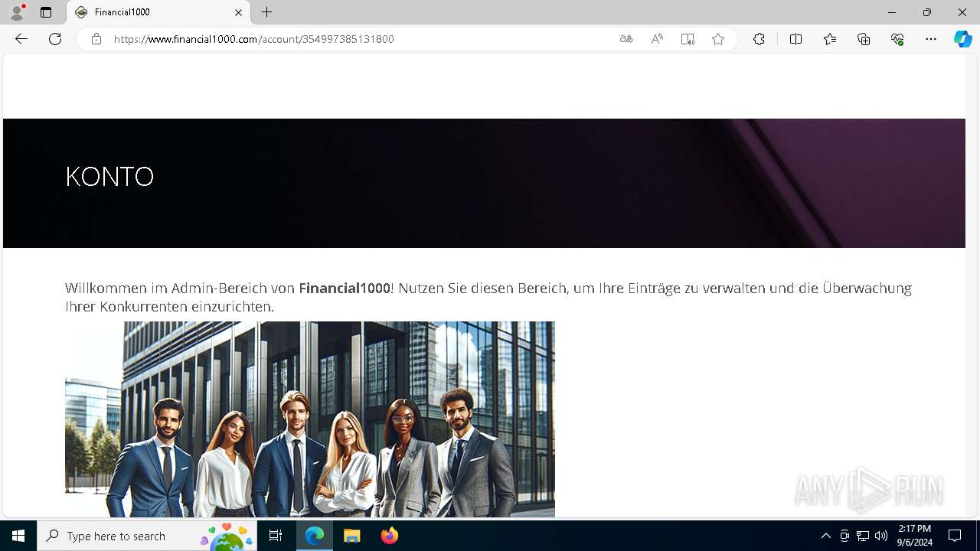Open Task View on taskbar
This screenshot has width=980, height=551.
[x=276, y=536]
